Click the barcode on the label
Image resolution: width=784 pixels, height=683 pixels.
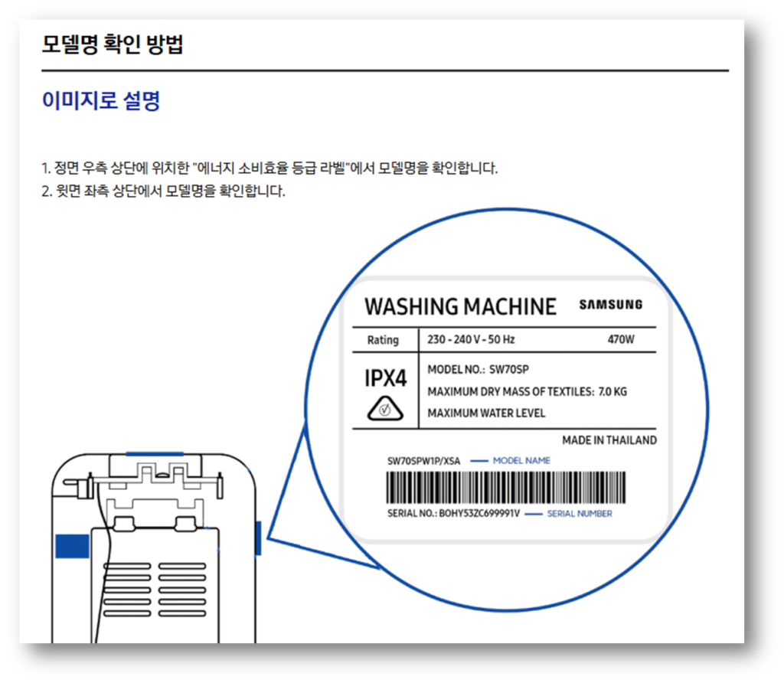pyautogui.click(x=505, y=487)
